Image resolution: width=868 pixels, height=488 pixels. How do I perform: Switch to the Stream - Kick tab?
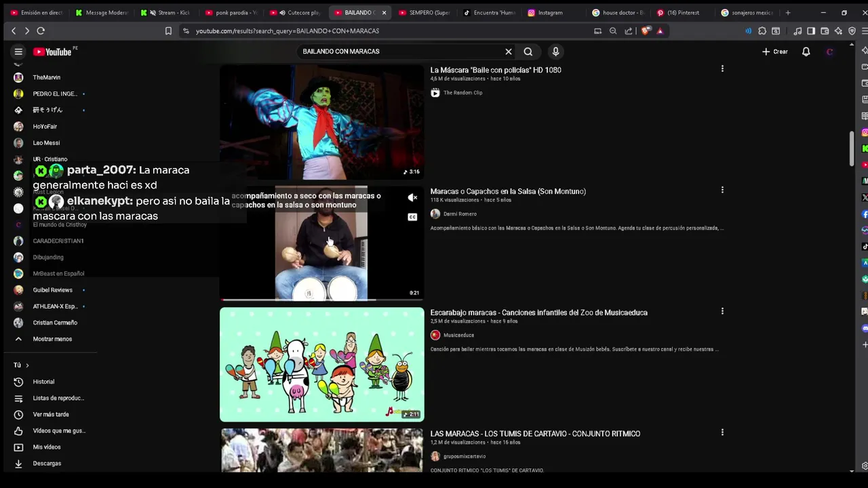pyautogui.click(x=165, y=12)
